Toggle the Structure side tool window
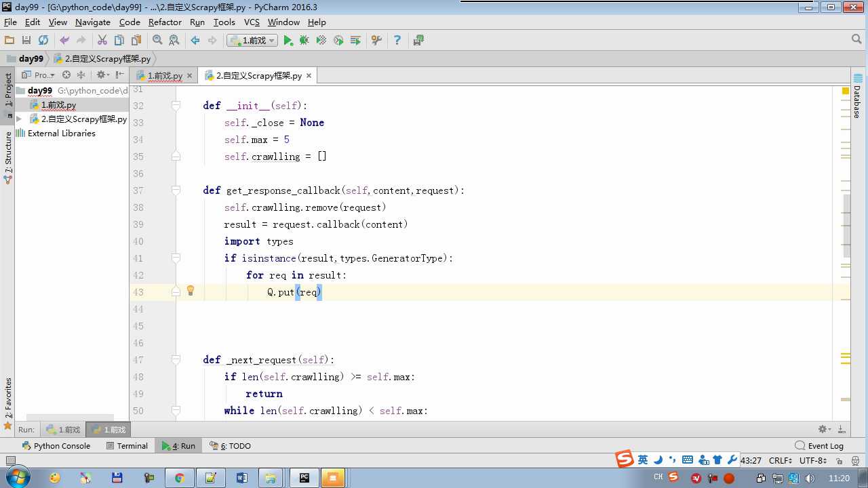 coord(8,158)
